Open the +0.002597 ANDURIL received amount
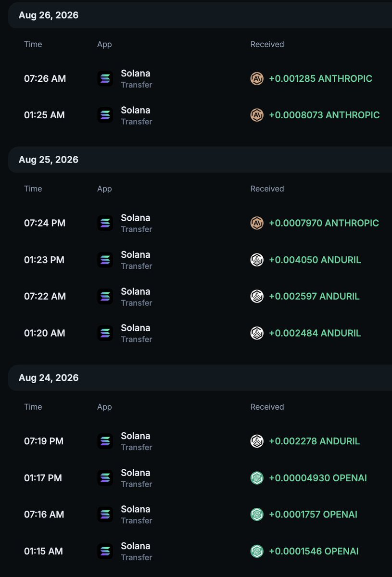The width and height of the screenshot is (392, 577). [x=314, y=296]
